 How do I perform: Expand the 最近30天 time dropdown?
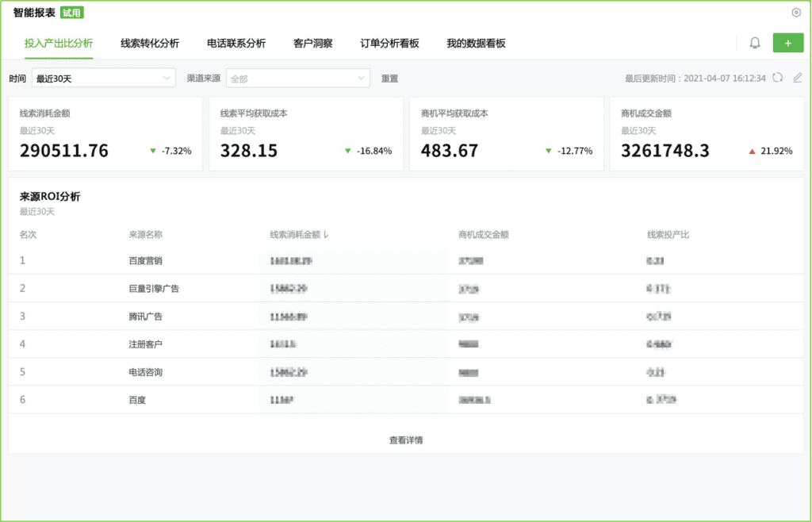point(103,79)
